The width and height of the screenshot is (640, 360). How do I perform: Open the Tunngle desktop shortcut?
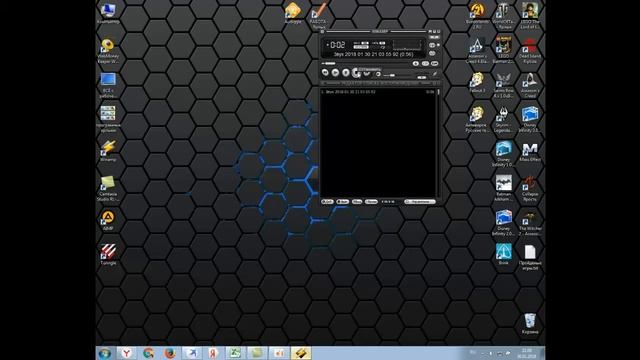click(108, 254)
